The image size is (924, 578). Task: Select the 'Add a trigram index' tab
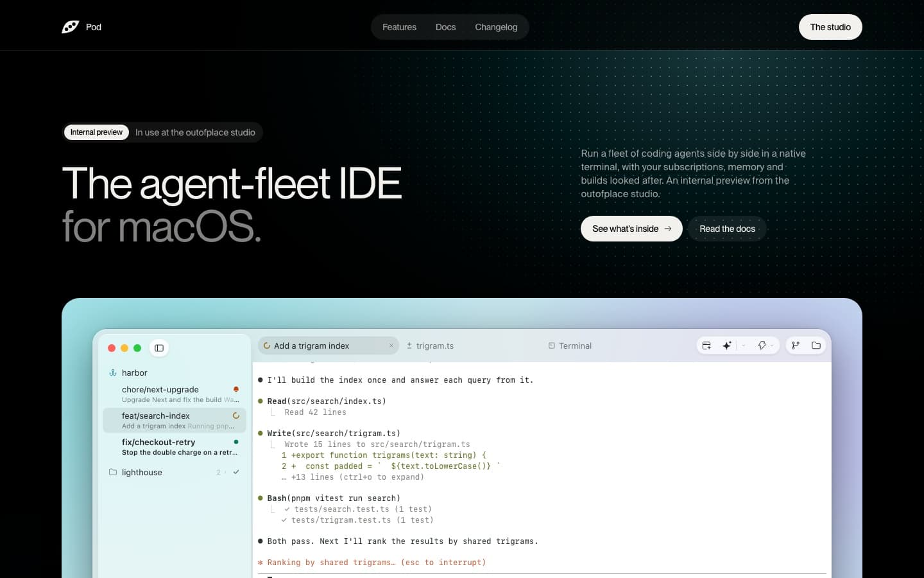point(329,346)
